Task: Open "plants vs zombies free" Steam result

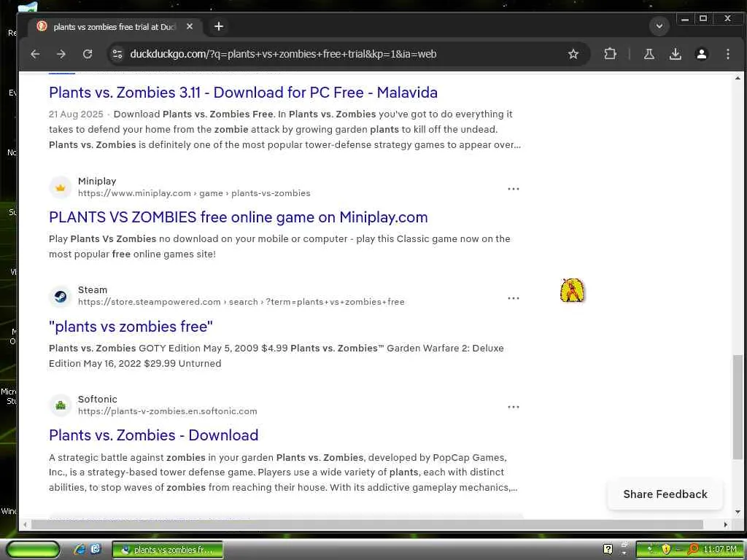Action: (131, 326)
